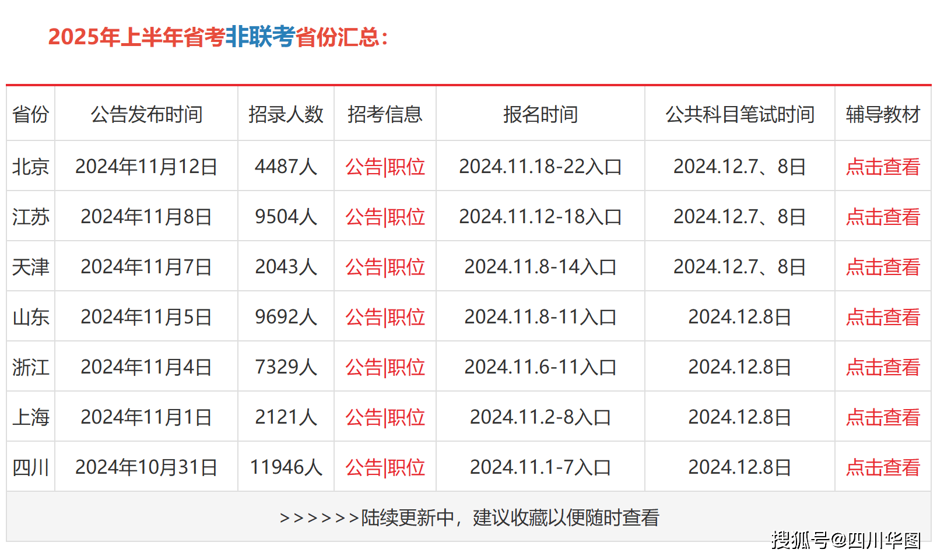Select the 招考信息 column header

385,114
